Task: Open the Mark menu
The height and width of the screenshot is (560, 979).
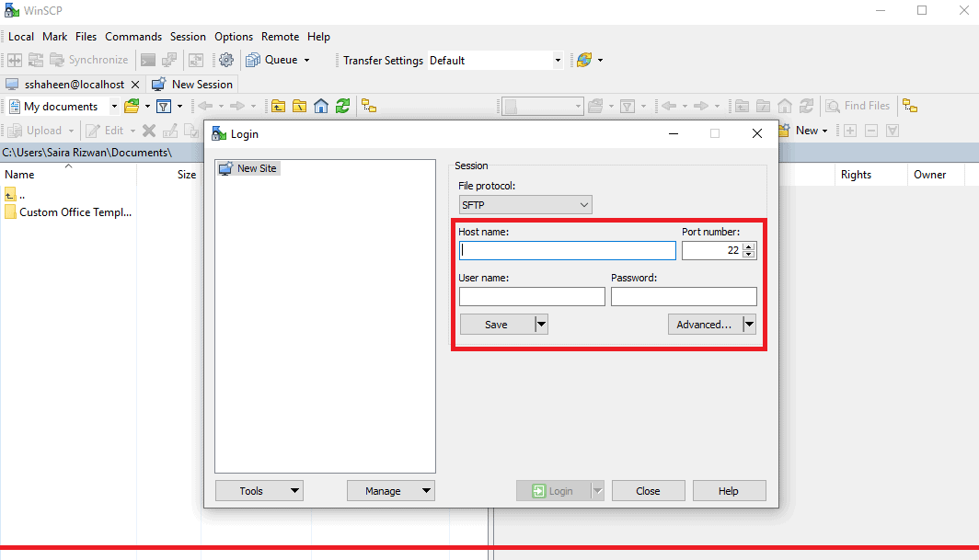Action: tap(54, 37)
